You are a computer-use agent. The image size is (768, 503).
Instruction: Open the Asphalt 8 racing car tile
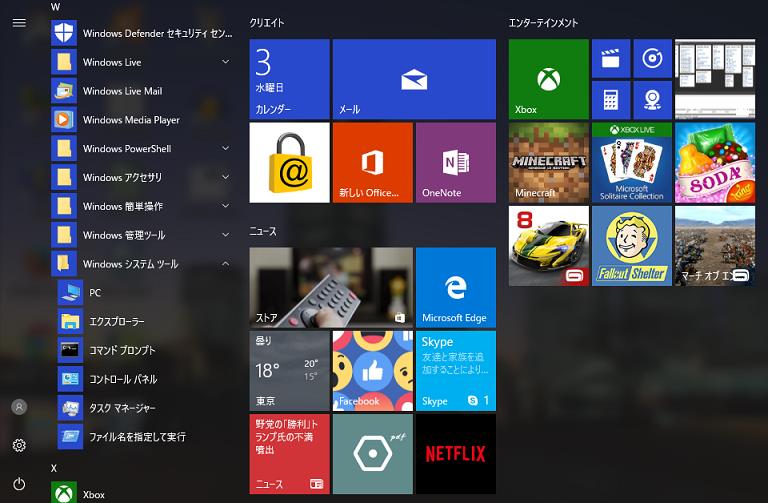549,246
